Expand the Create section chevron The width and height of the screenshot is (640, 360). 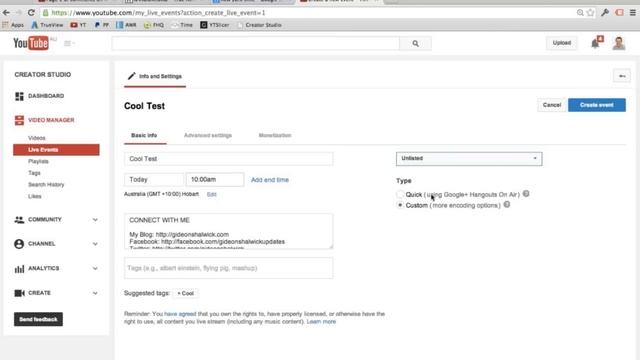95,293
